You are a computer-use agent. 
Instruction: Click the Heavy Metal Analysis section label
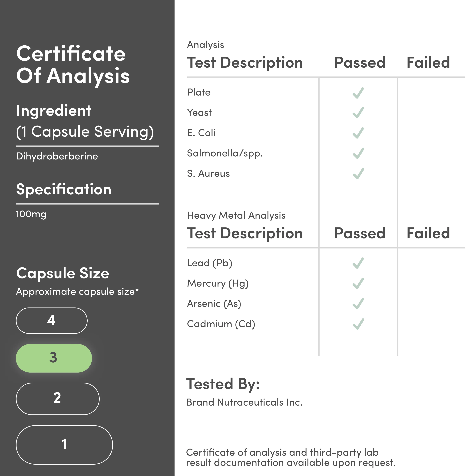tap(236, 215)
